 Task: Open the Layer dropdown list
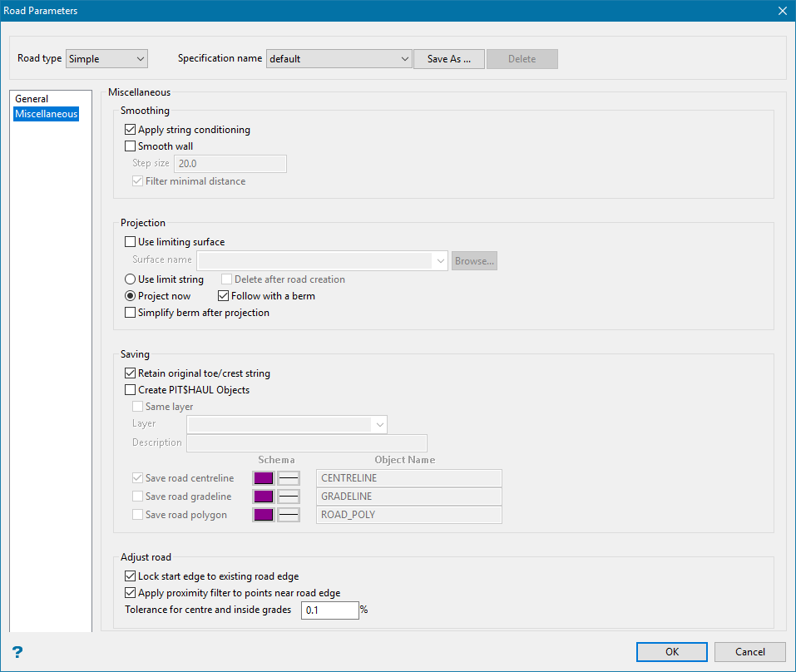(x=380, y=425)
